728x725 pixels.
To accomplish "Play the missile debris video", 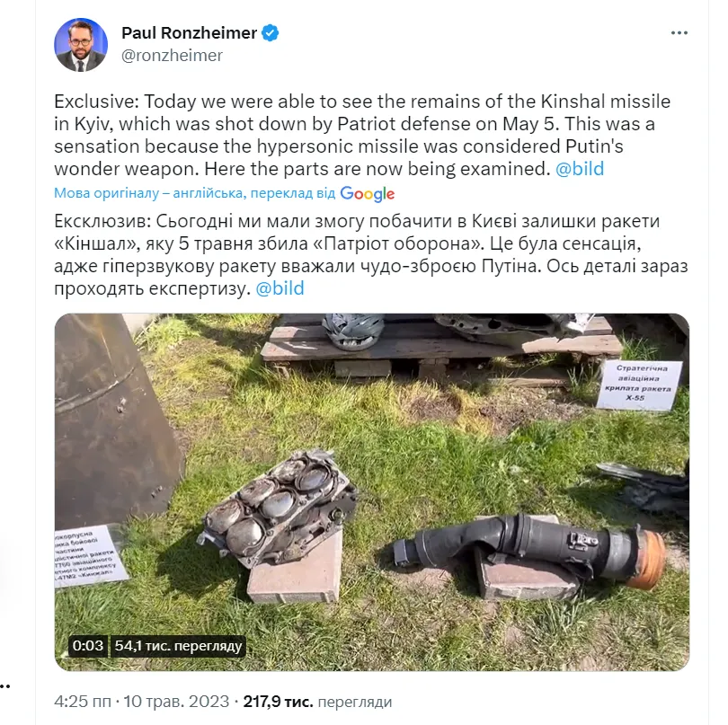I will 372,492.
